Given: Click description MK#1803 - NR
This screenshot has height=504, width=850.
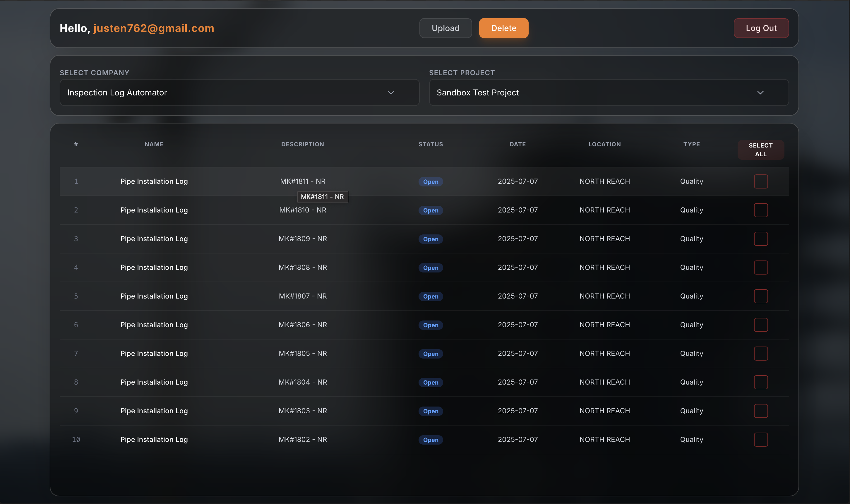Looking at the screenshot, I should pyautogui.click(x=303, y=411).
